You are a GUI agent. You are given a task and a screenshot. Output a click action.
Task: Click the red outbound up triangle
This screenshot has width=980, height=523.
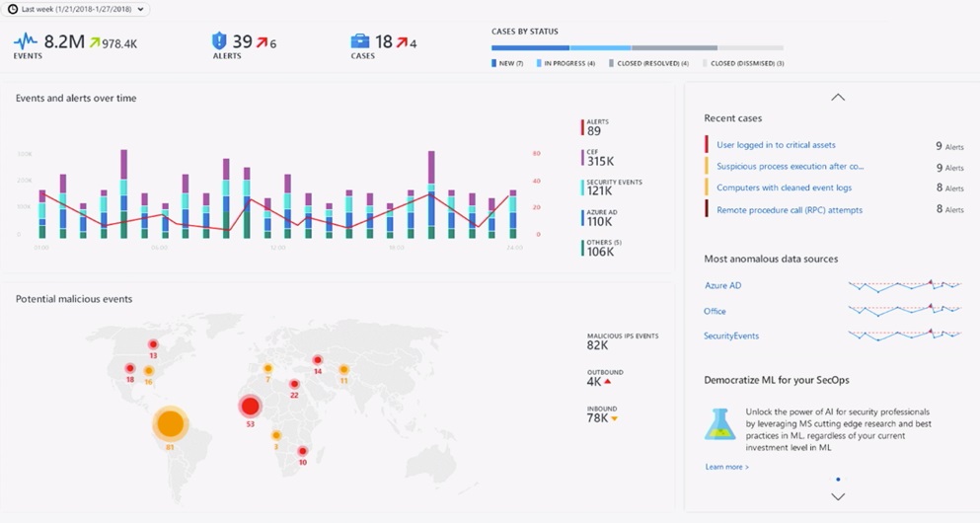click(x=608, y=381)
